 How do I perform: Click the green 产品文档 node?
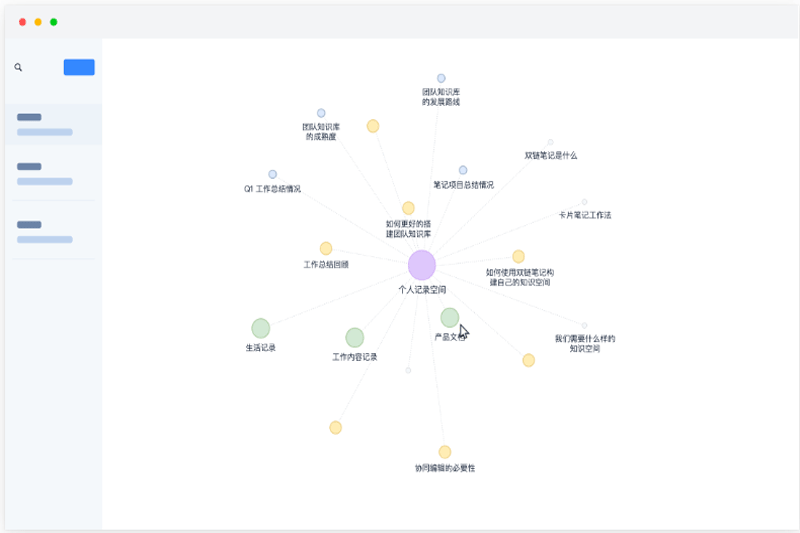click(450, 318)
